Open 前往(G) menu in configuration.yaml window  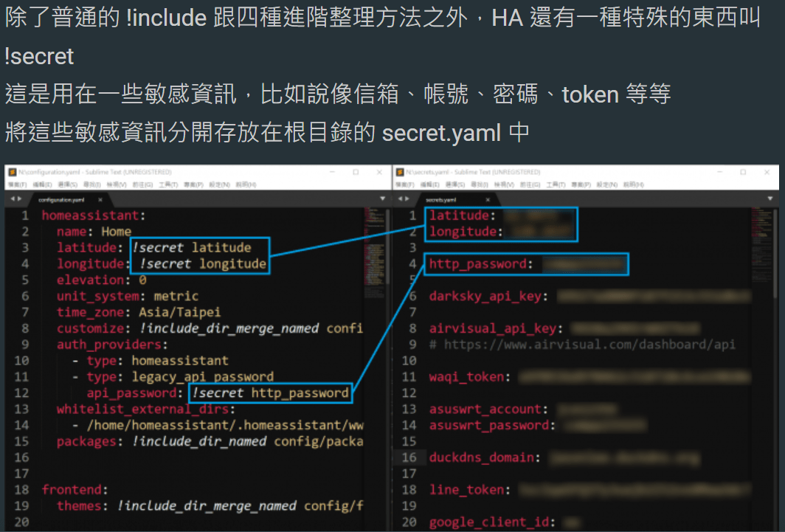[x=142, y=184]
